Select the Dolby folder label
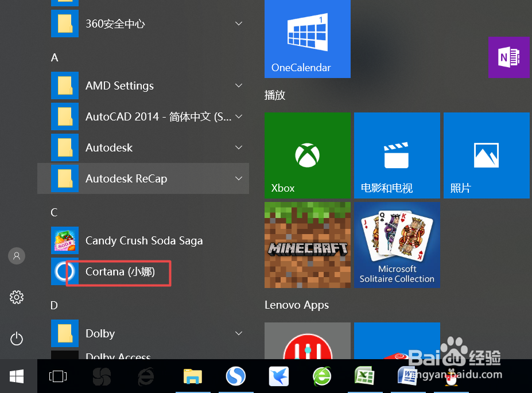532x393 pixels. 100,333
